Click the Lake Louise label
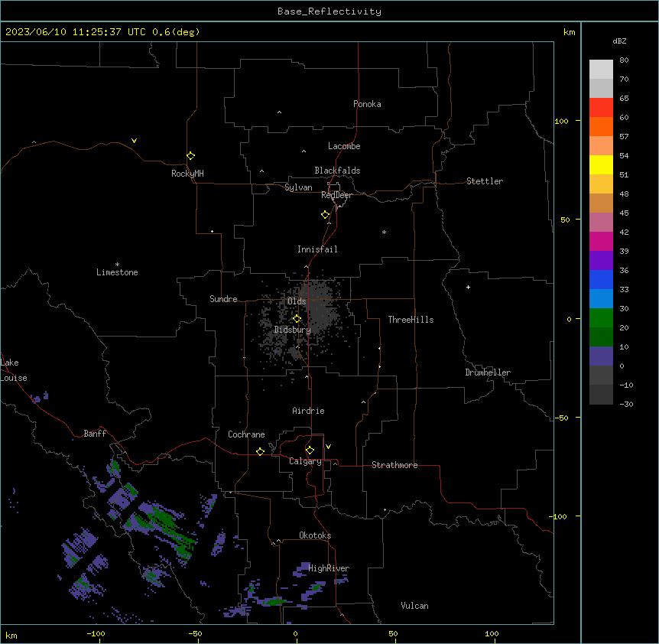Image resolution: width=659 pixels, height=644 pixels. click(x=14, y=370)
